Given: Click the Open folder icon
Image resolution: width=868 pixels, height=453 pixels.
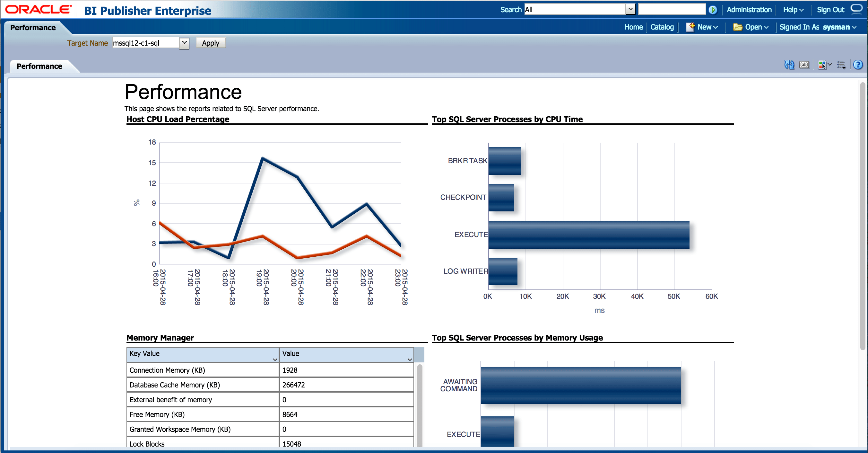Looking at the screenshot, I should 737,27.
